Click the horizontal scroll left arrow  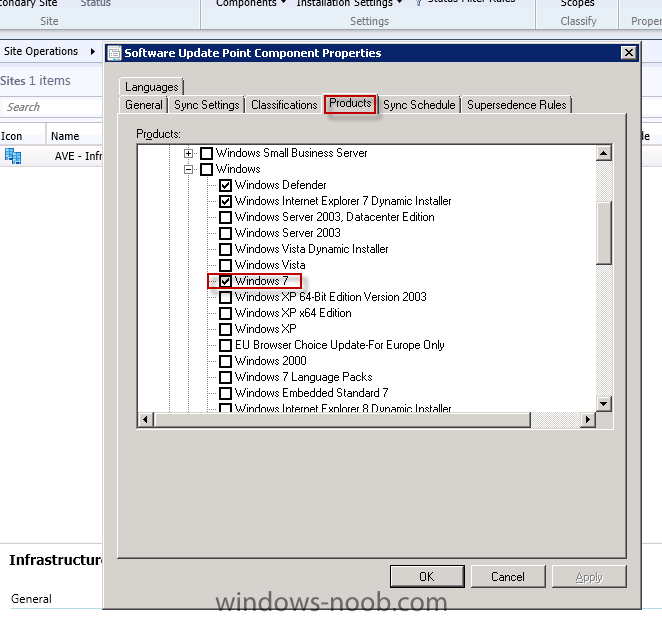click(x=146, y=420)
